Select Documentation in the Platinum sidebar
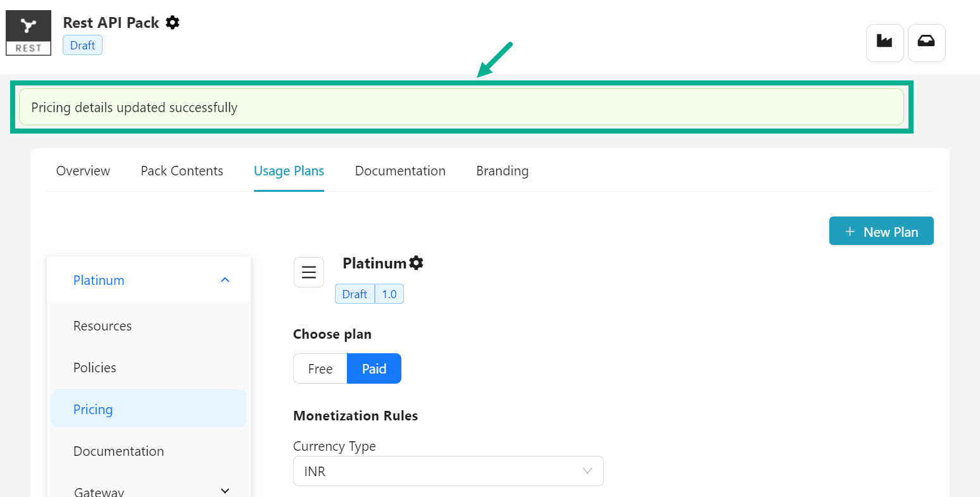This screenshot has height=497, width=980. (x=118, y=451)
